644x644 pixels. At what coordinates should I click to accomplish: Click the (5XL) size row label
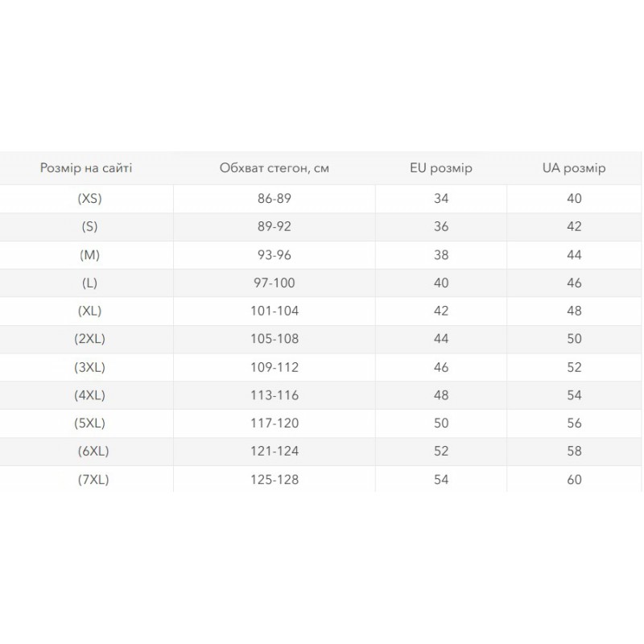click(x=89, y=423)
